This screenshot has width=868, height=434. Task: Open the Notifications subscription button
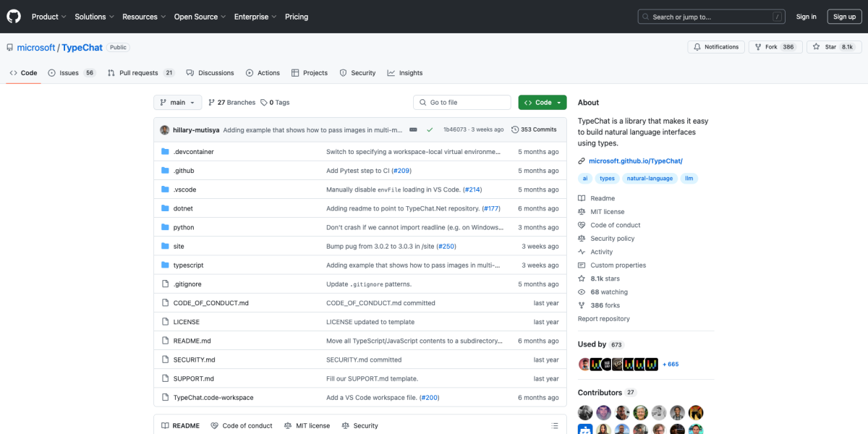(716, 47)
